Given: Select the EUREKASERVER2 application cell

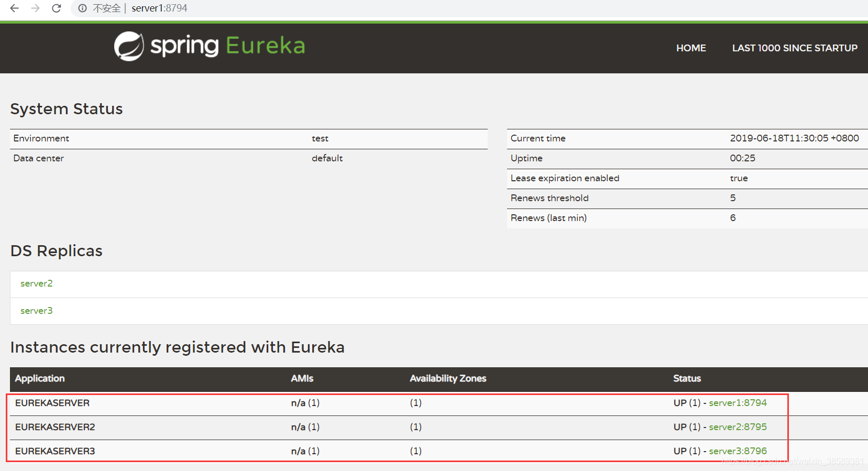Looking at the screenshot, I should coord(55,427).
